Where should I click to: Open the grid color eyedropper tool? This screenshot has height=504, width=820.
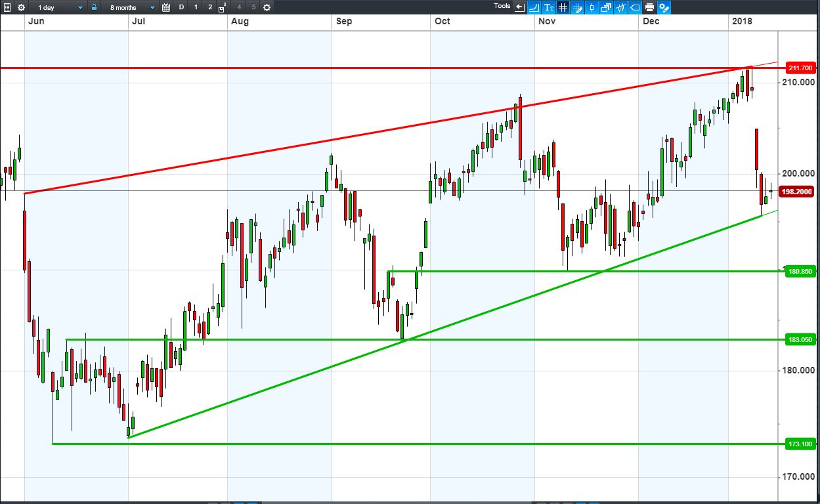tap(577, 7)
